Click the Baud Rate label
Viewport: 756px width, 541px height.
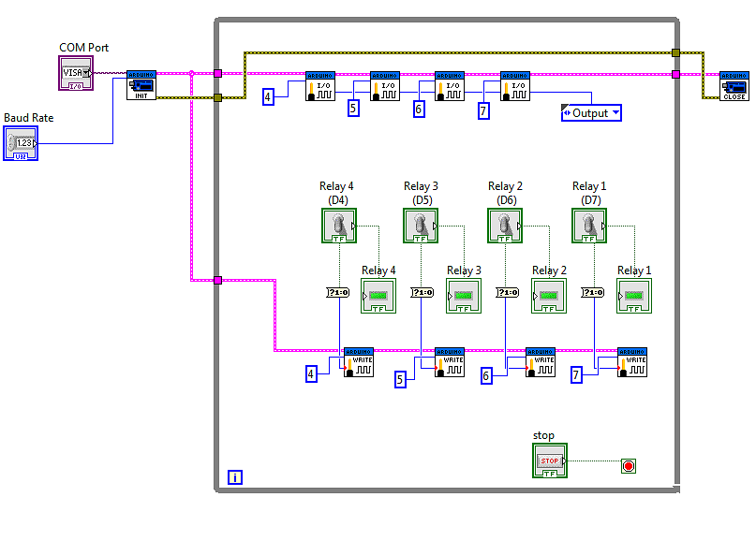click(28, 118)
